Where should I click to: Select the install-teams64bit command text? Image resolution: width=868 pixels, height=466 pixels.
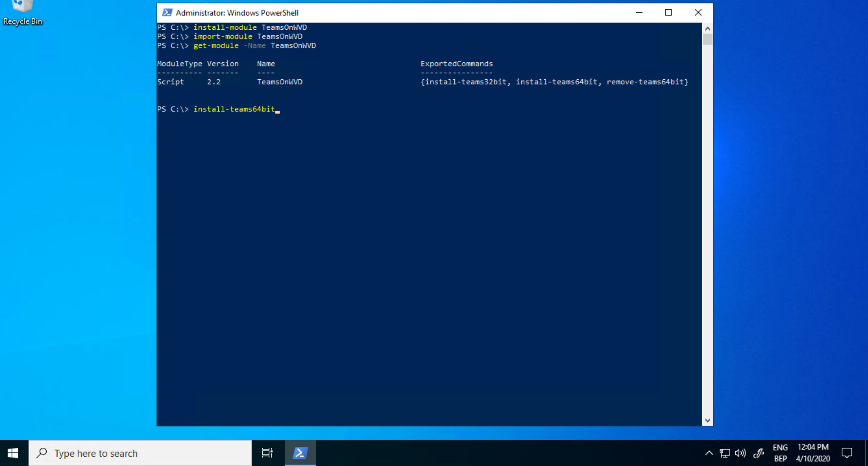pyautogui.click(x=234, y=109)
